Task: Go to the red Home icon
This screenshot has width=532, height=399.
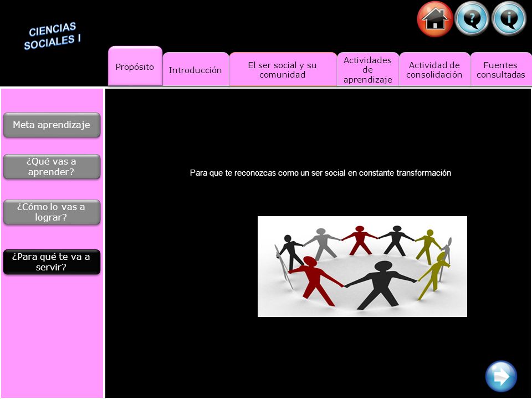Action: [x=435, y=19]
